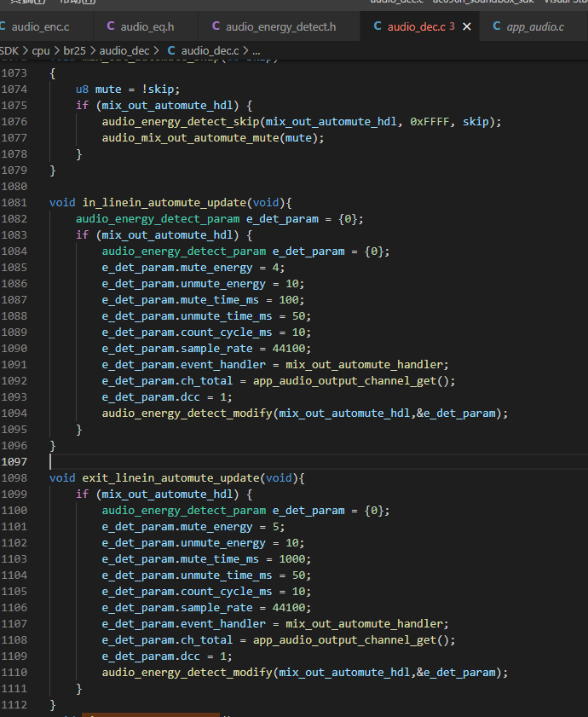This screenshot has width=588, height=717.
Task: Click the C file icon of app_audio.c tab
Action: click(x=497, y=26)
